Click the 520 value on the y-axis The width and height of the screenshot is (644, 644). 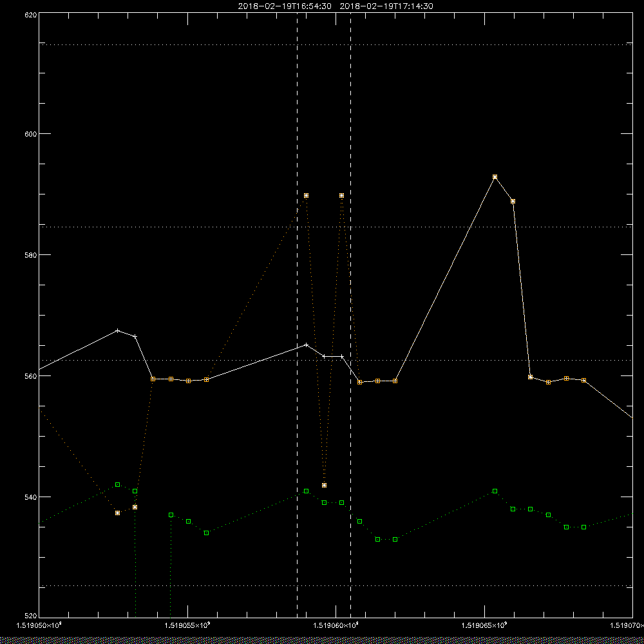tap(32, 616)
